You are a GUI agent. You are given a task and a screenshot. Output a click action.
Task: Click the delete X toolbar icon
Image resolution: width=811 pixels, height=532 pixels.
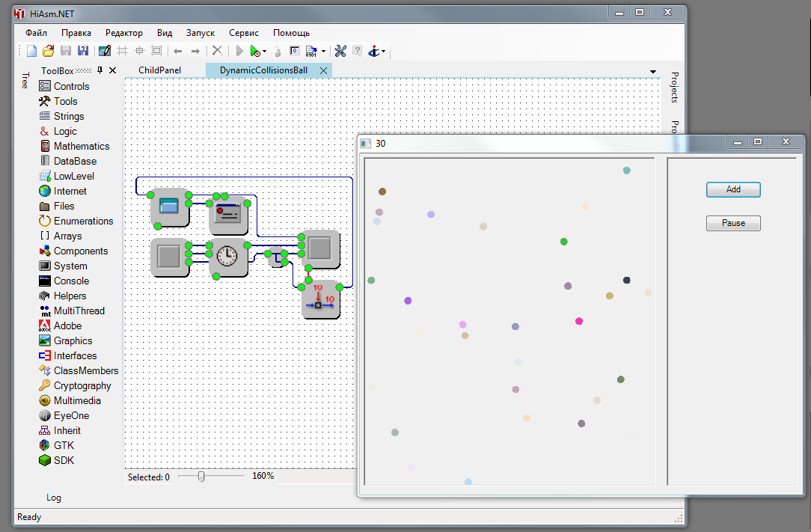pyautogui.click(x=217, y=51)
